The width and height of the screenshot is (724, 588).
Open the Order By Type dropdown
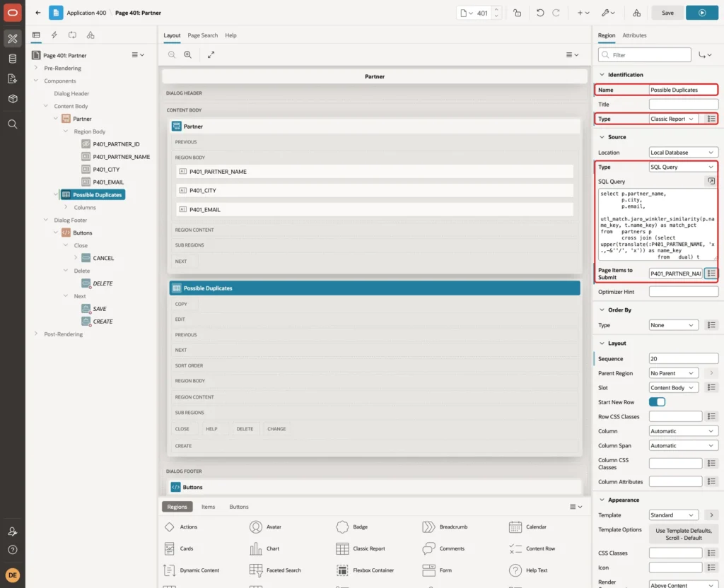pyautogui.click(x=674, y=325)
